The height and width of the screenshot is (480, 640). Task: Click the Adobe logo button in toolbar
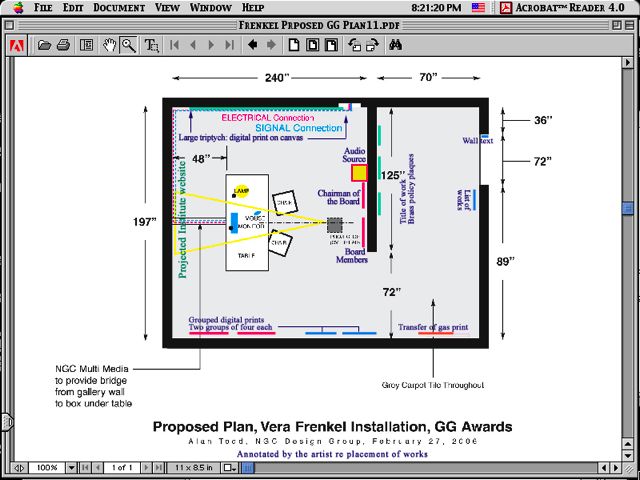pyautogui.click(x=16, y=45)
